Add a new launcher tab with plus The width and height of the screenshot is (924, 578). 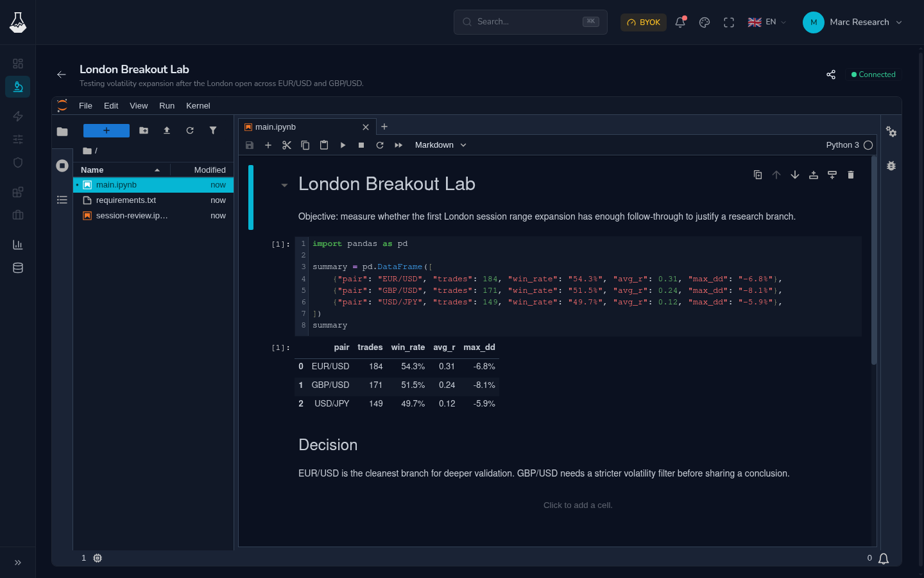[x=384, y=127]
